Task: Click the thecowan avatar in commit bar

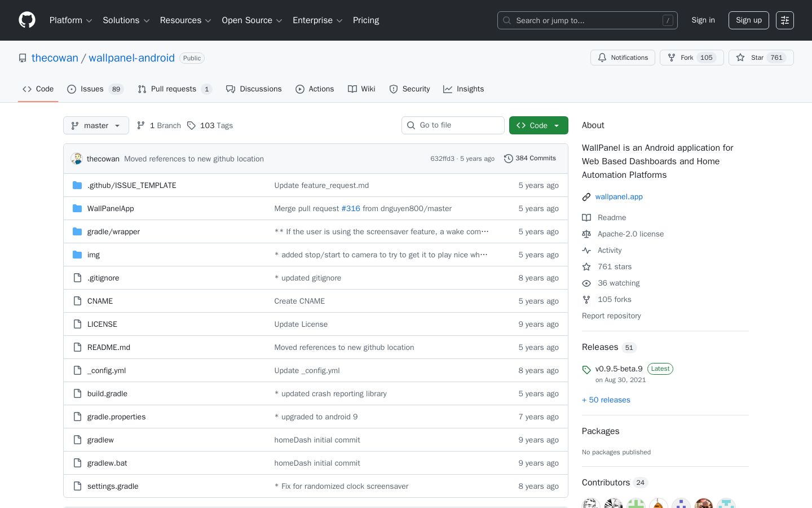Action: (77, 159)
